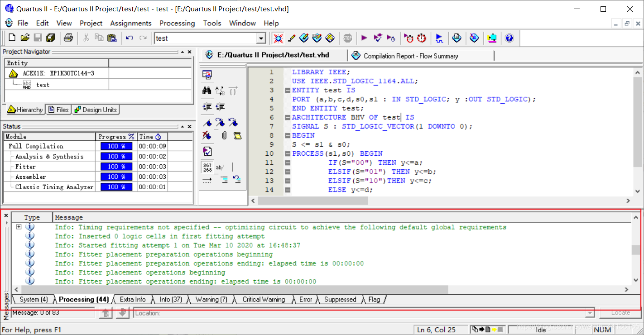Image resolution: width=644 pixels, height=335 pixels.
Task: Click the Fitter 100% progress bar
Action: click(116, 167)
